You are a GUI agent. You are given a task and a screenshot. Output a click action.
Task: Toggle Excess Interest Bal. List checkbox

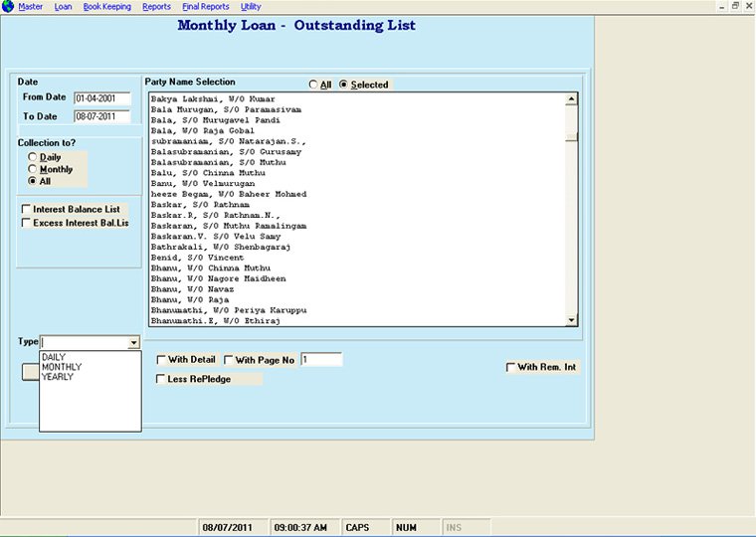(26, 223)
